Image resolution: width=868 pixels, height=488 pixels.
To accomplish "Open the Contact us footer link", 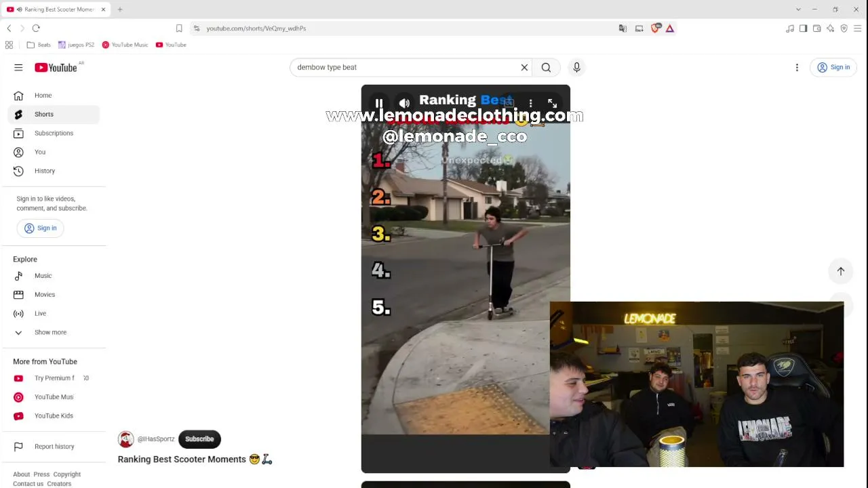I will click(28, 484).
